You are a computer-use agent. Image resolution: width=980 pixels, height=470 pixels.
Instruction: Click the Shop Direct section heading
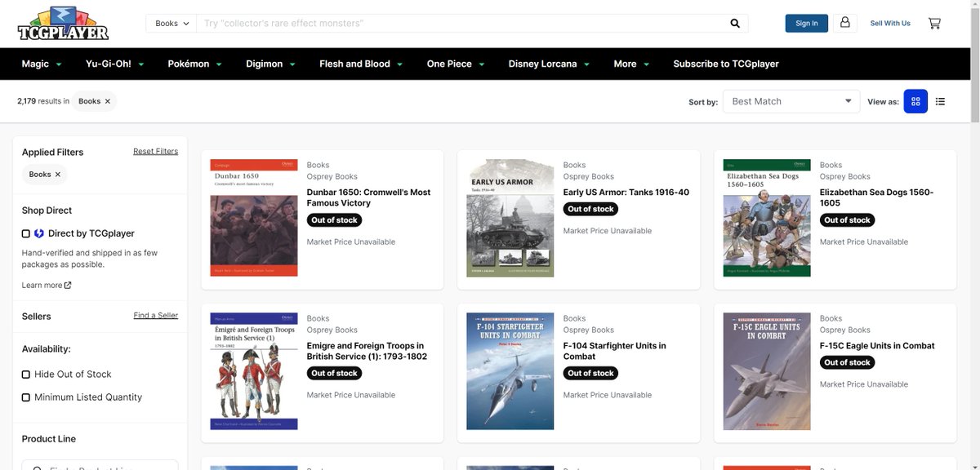[47, 211]
